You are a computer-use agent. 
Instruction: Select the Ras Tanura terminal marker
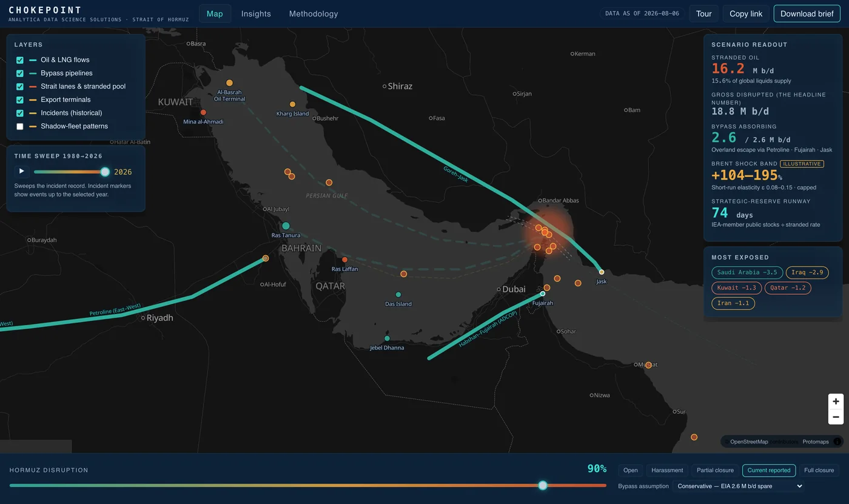click(286, 226)
